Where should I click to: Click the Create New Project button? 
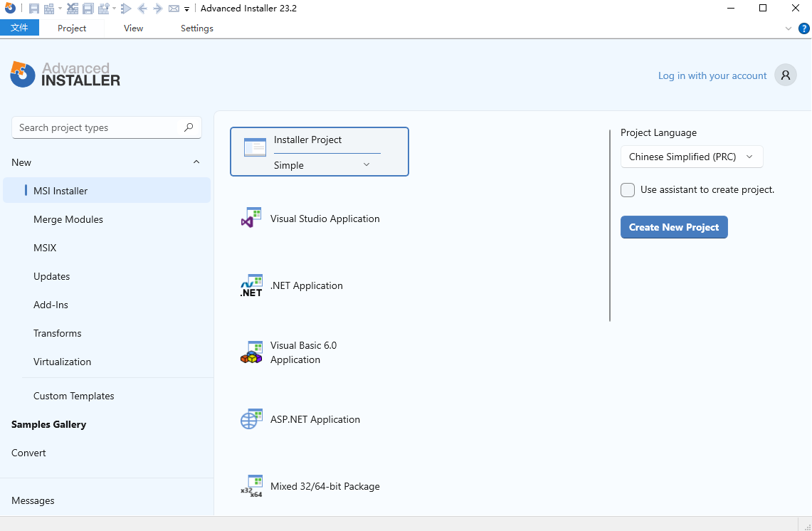(674, 227)
